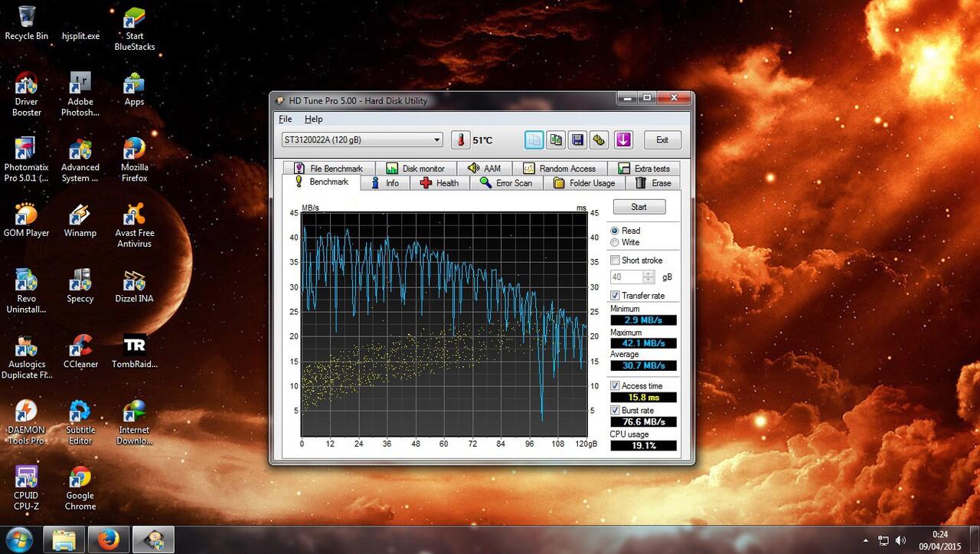Select the CPUID CPU-Z desktop icon

(26, 489)
